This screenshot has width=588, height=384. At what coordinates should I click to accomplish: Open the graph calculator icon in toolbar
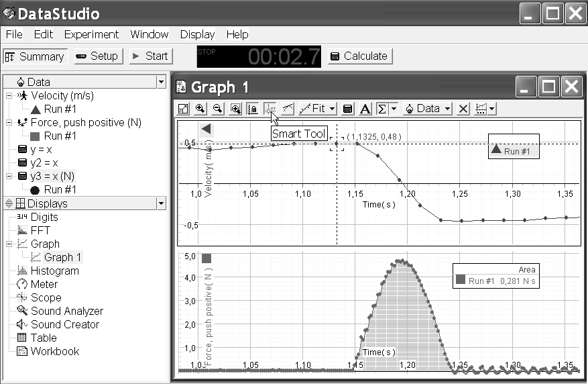pyautogui.click(x=347, y=109)
